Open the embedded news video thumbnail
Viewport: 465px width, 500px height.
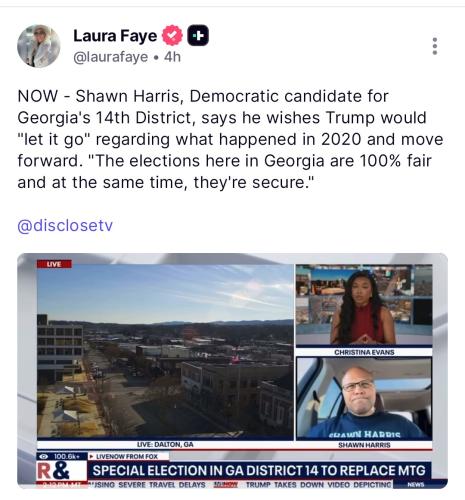coord(232,371)
